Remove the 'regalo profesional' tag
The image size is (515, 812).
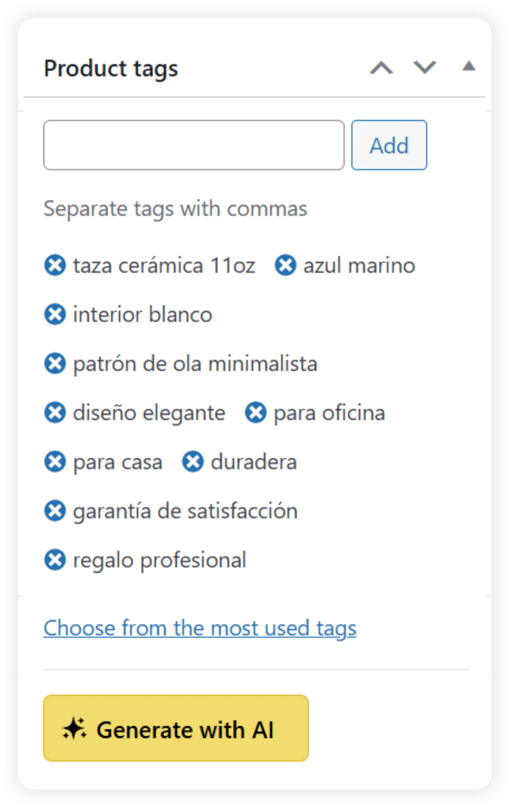[x=55, y=559]
